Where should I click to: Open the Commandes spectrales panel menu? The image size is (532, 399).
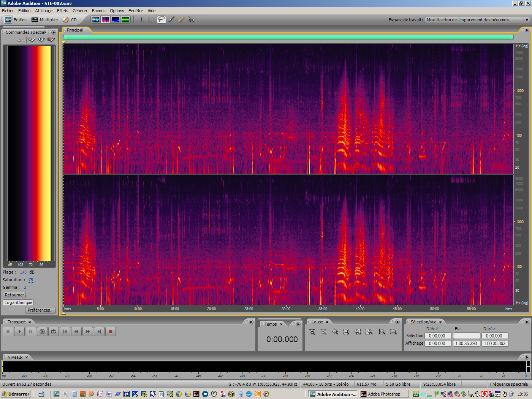[x=54, y=32]
